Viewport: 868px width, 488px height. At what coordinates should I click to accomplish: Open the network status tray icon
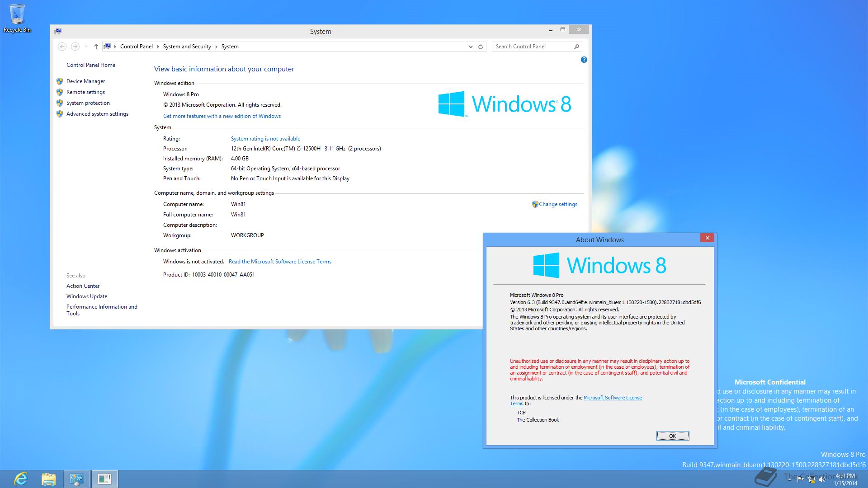click(x=811, y=480)
